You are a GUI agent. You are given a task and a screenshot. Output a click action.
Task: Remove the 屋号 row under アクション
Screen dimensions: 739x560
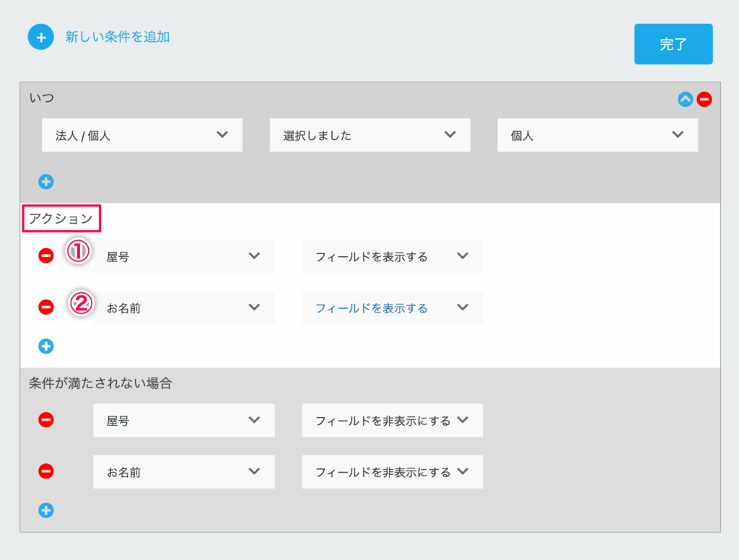click(45, 255)
